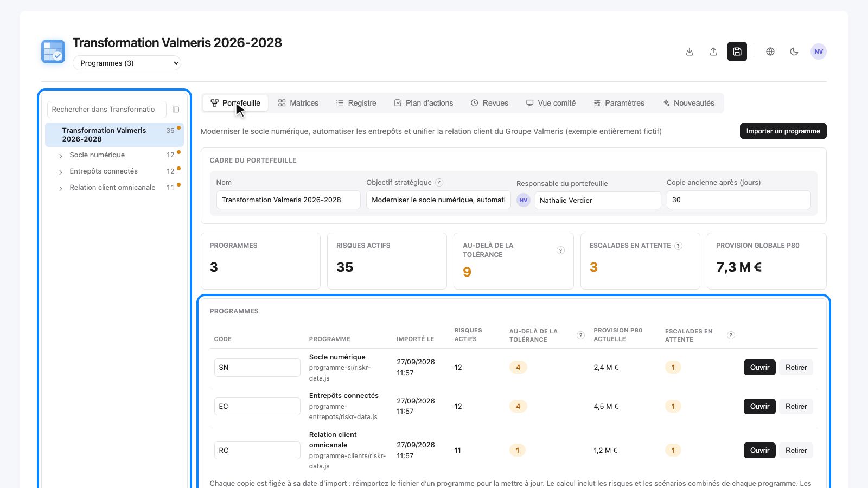This screenshot has height=488, width=868.
Task: Retirer the Socle numérique programme
Action: pos(796,367)
